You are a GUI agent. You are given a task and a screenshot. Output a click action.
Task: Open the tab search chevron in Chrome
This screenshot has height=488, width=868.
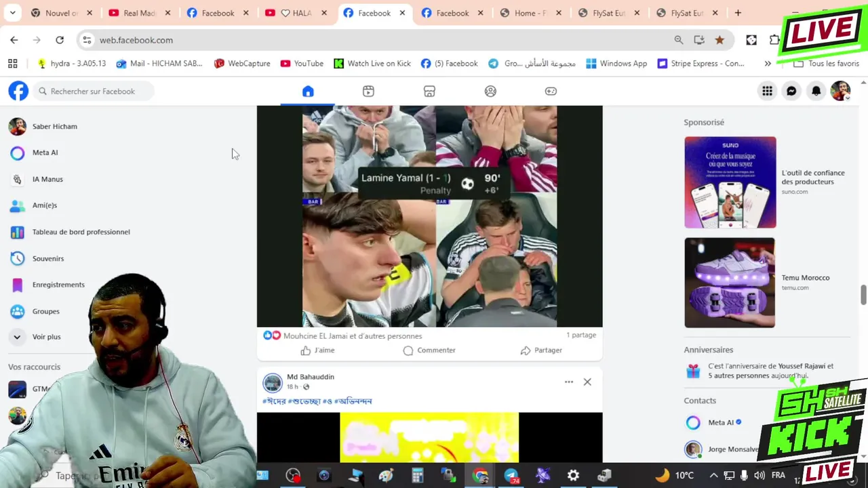[x=13, y=13]
